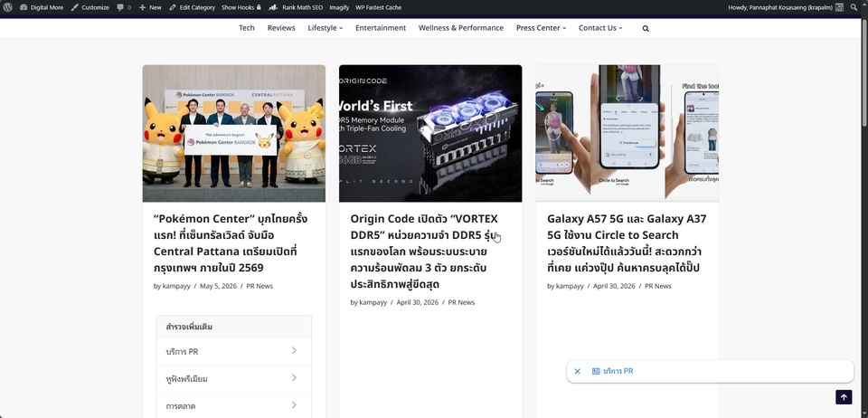868x418 pixels.
Task: Close the floating บริการ PR bar
Action: click(x=578, y=372)
